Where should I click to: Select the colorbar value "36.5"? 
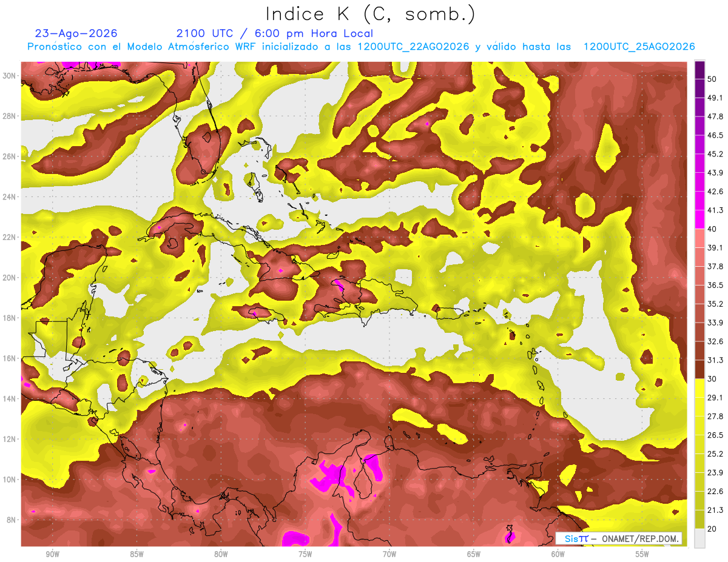(x=715, y=285)
